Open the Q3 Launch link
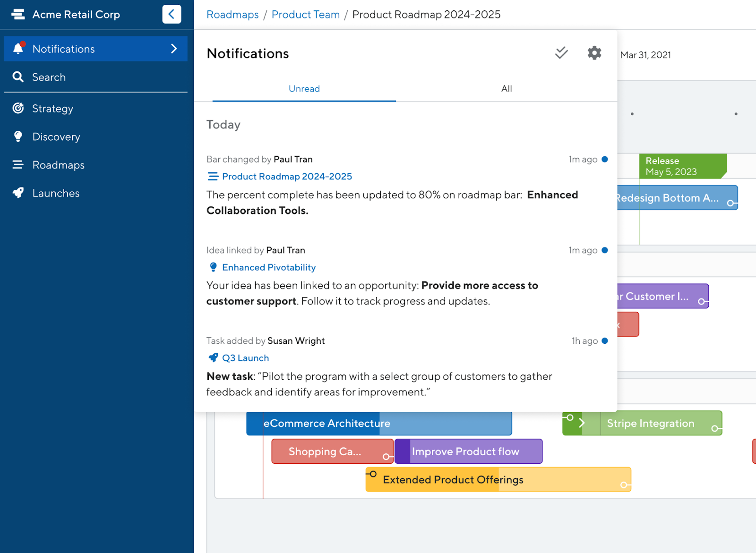 point(245,357)
